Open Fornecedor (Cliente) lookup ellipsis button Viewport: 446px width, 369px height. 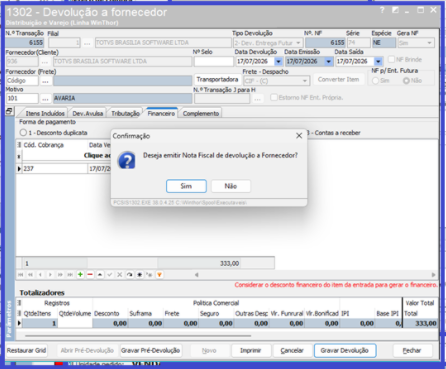[x=45, y=61]
